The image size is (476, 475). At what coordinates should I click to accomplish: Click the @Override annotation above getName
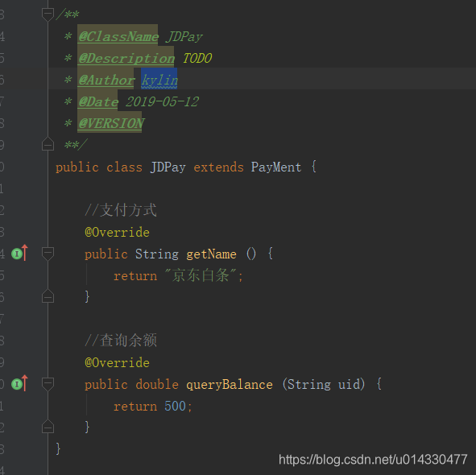117,233
